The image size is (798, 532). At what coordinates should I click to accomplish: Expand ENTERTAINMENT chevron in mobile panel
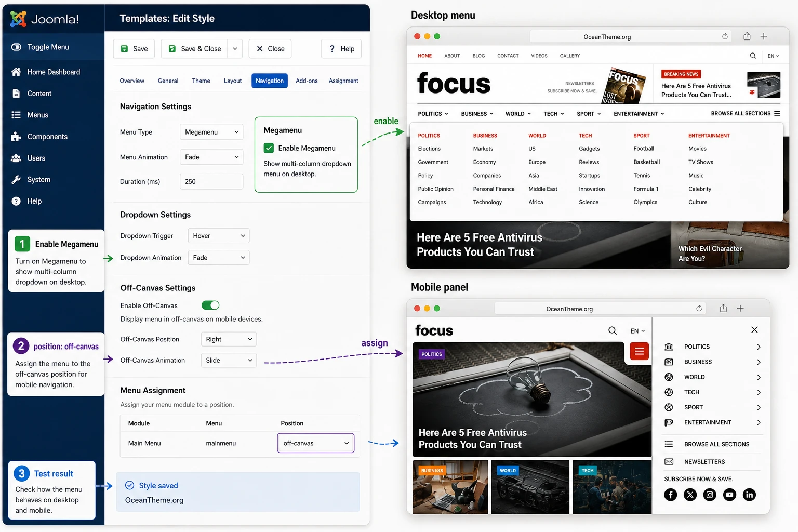pos(759,422)
